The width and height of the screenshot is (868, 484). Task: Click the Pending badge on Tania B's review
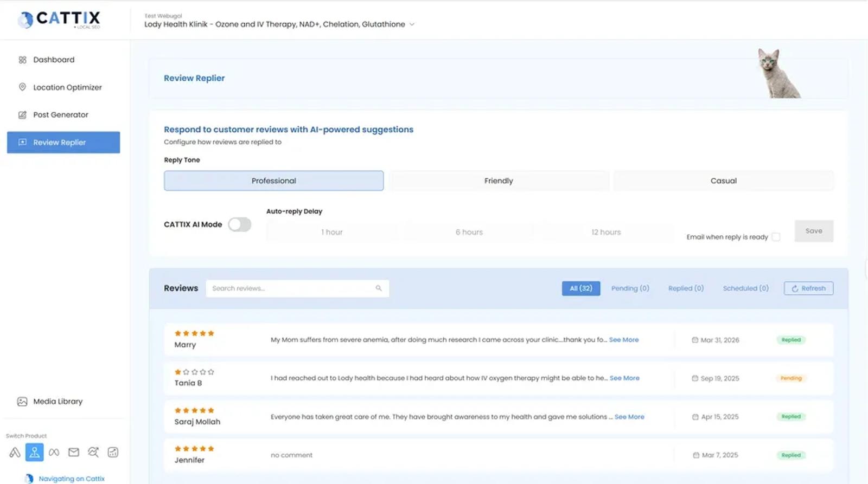click(791, 378)
